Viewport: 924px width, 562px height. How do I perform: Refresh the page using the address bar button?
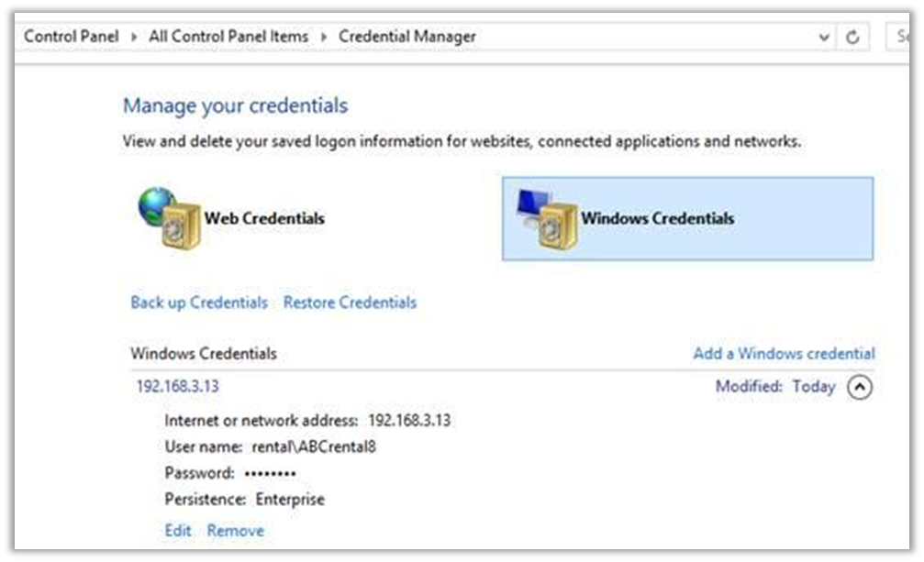852,38
